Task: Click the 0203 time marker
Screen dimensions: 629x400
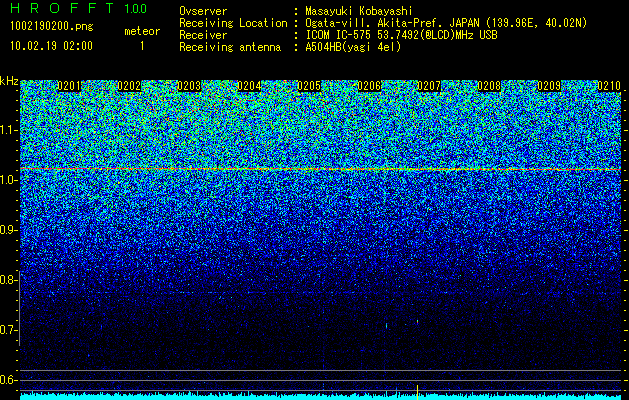Action: tap(189, 86)
